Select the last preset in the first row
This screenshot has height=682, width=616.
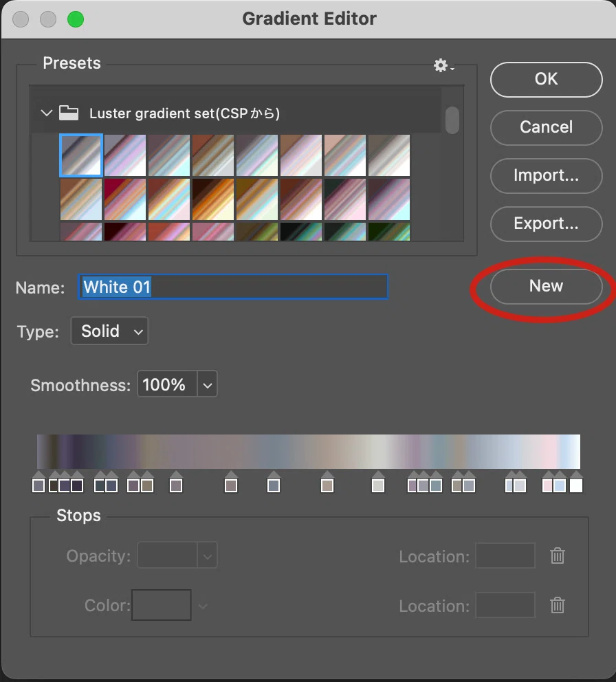(389, 155)
